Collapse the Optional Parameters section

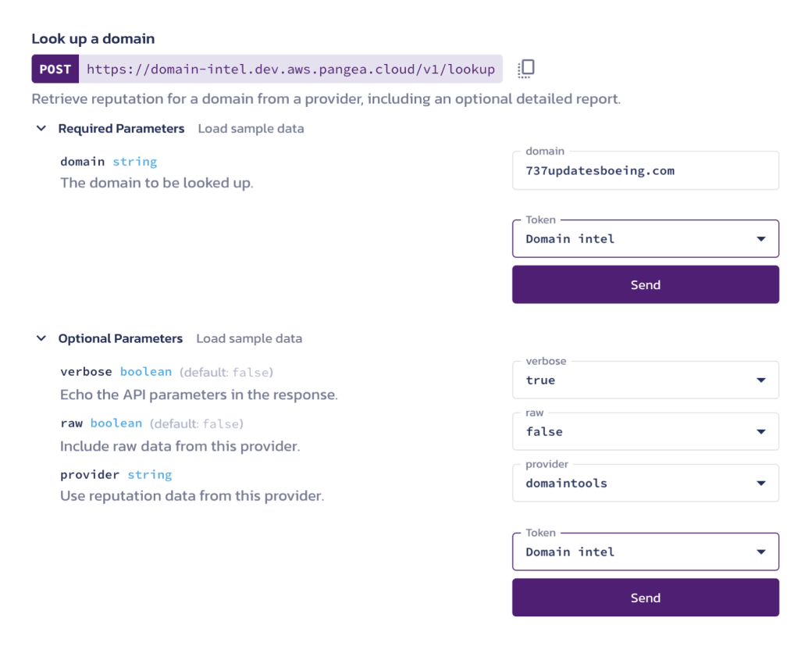click(41, 338)
